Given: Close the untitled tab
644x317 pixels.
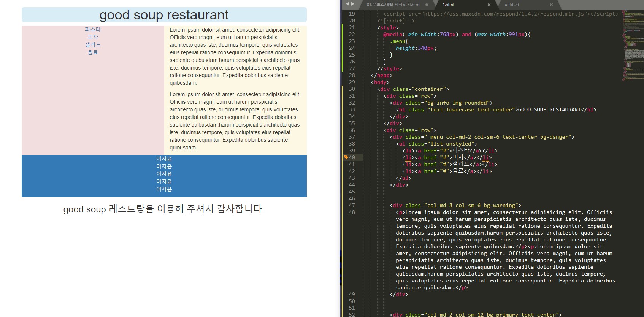Looking at the screenshot, I should coord(551,5).
